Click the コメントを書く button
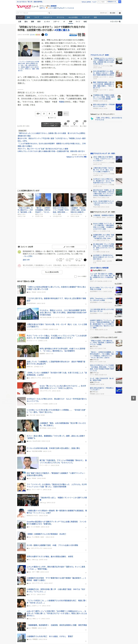138x644 pixels. coord(69,247)
